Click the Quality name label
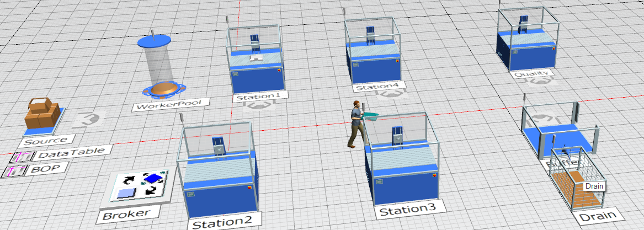The image size is (644, 230). tap(533, 73)
